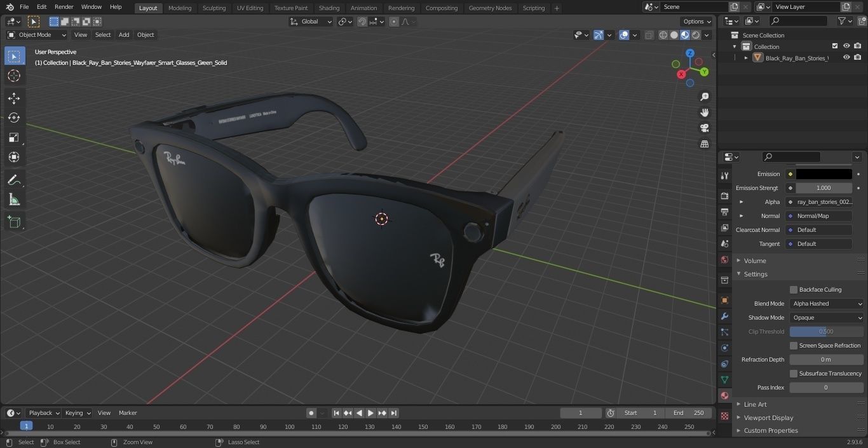
Task: Pick the Measure tool
Action: click(14, 200)
